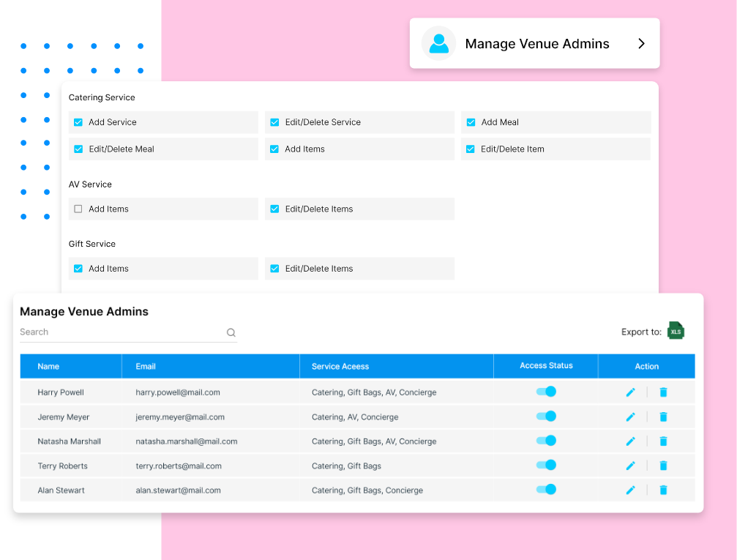
Task: Expand Manage Venue Admins chevron arrow
Action: coord(641,44)
